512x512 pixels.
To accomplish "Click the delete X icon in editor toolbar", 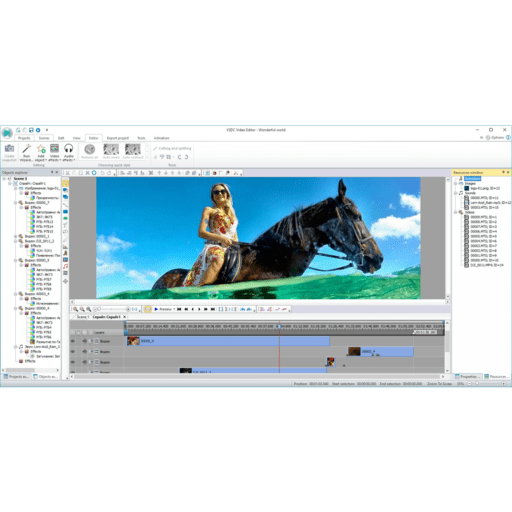I will (x=87, y=173).
